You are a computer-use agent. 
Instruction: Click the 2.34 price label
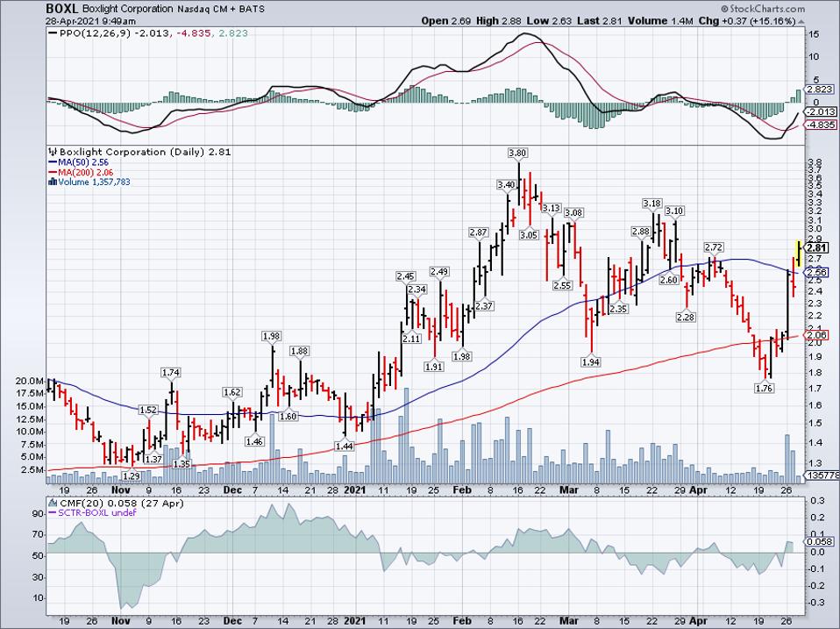(416, 289)
